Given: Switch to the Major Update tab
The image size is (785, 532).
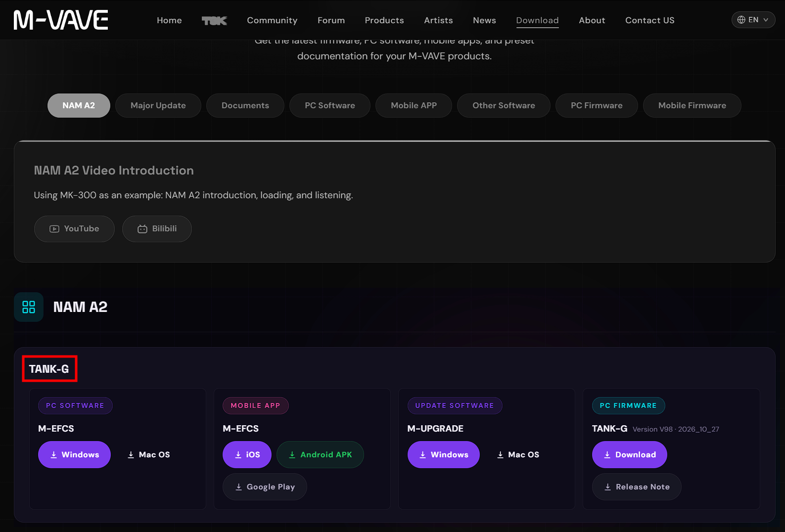Looking at the screenshot, I should [158, 105].
